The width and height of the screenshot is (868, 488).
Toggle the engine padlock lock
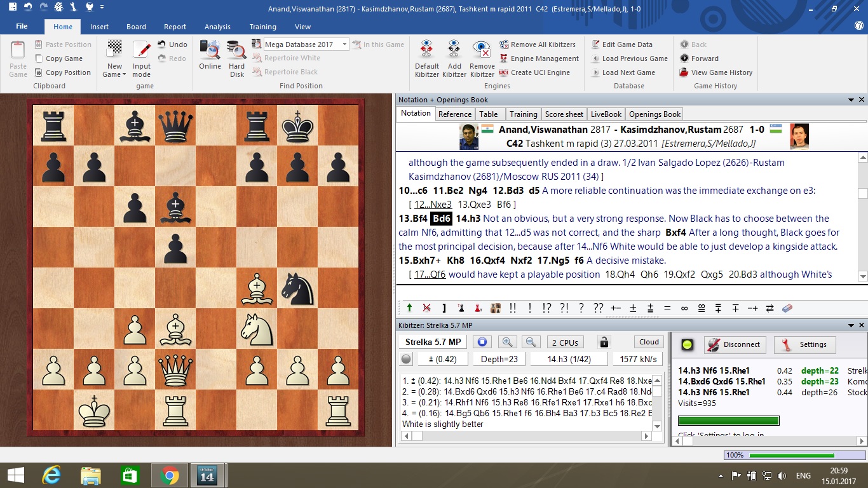pyautogui.click(x=604, y=342)
